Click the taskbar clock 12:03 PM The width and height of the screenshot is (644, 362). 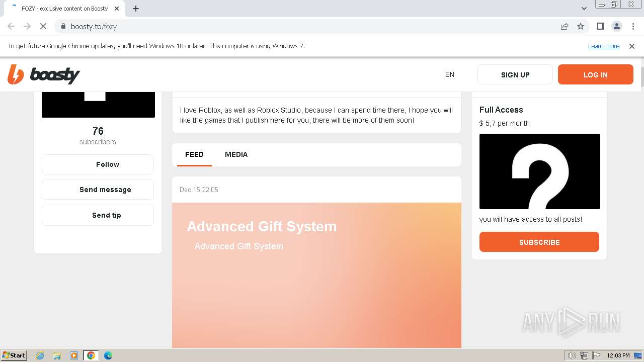pyautogui.click(x=618, y=355)
